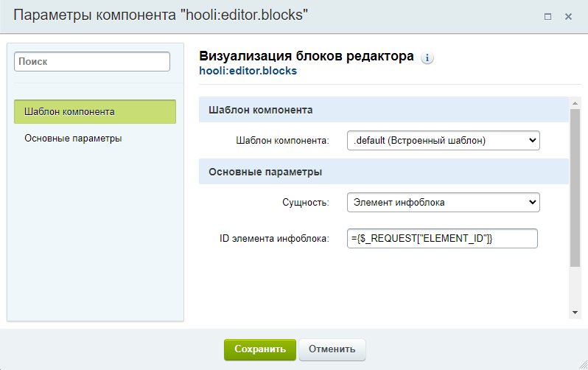Expand the "Элемент инфоблока" entity dropdown
Viewport: 588px width, 370px height.
point(443,202)
